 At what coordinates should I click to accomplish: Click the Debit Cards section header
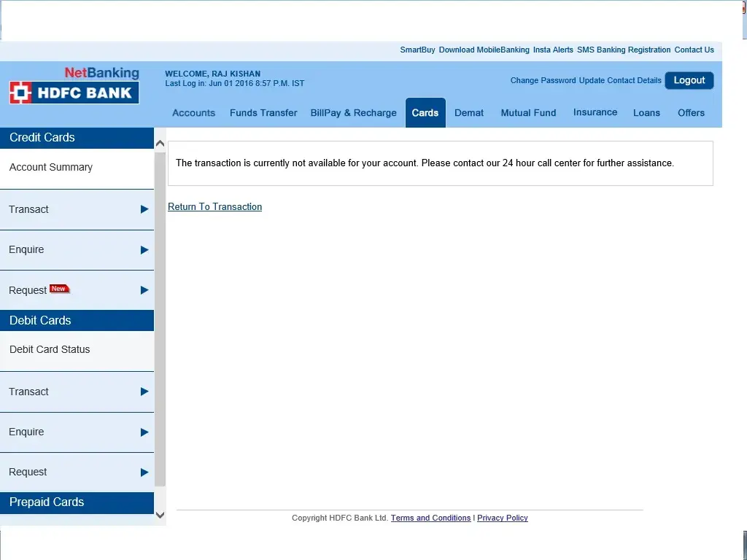(x=77, y=321)
